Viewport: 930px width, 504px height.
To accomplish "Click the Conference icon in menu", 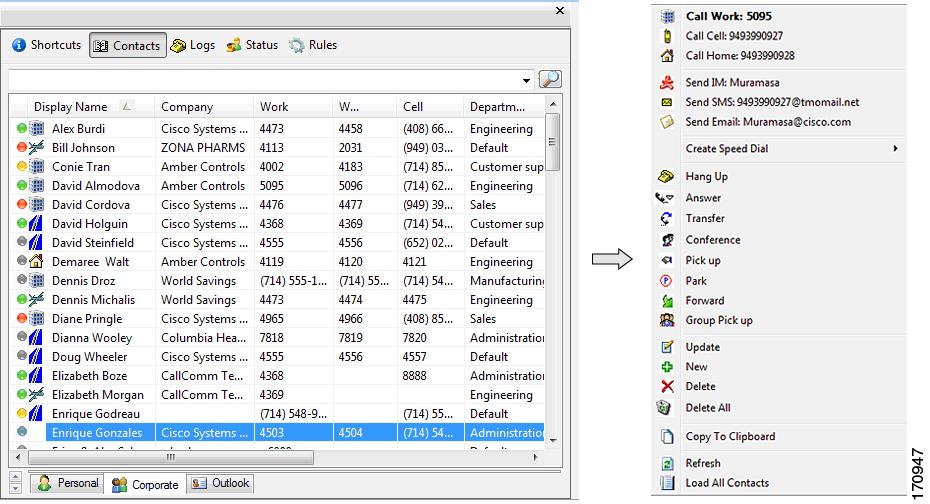I will 667,240.
